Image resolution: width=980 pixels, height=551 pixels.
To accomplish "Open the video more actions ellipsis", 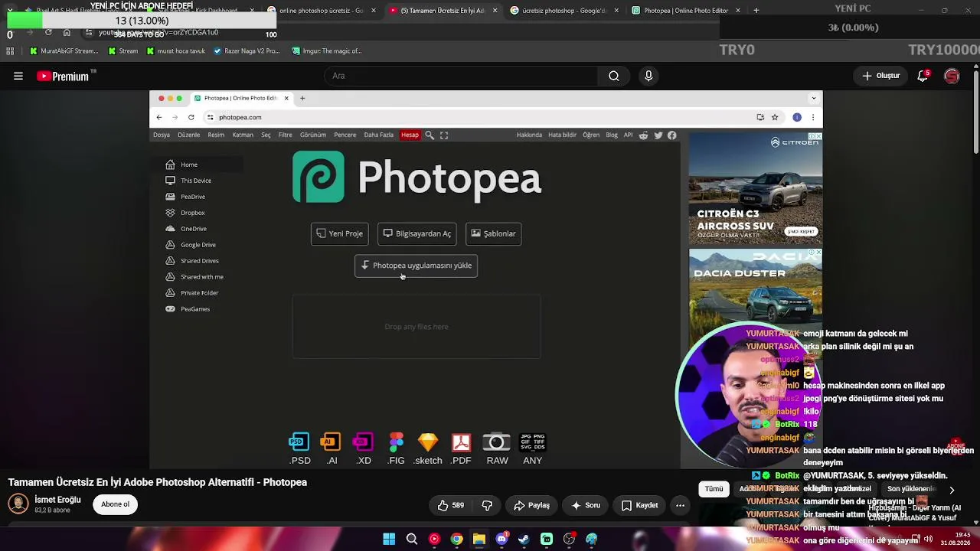I will tap(680, 505).
